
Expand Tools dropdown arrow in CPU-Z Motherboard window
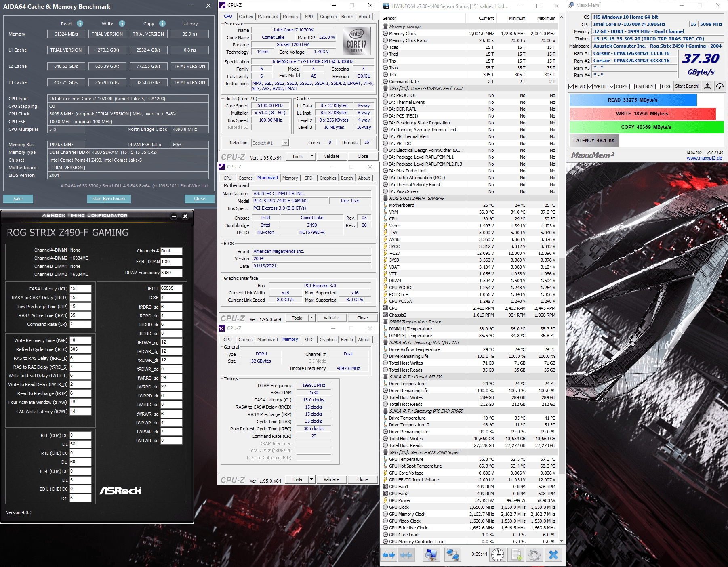pos(311,318)
